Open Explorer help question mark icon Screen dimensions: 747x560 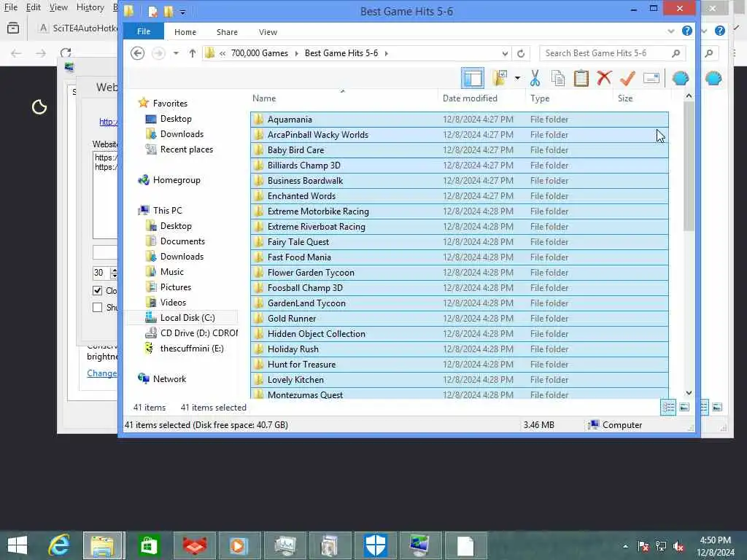[686, 31]
